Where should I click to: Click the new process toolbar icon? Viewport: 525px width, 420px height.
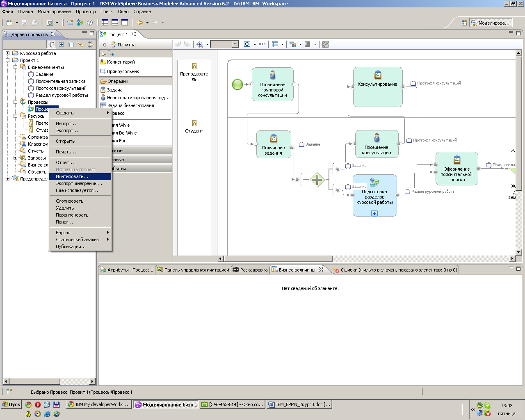(x=80, y=23)
